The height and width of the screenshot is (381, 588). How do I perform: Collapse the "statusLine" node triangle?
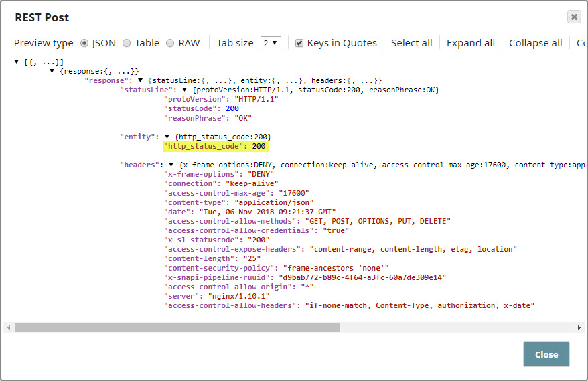click(x=184, y=90)
